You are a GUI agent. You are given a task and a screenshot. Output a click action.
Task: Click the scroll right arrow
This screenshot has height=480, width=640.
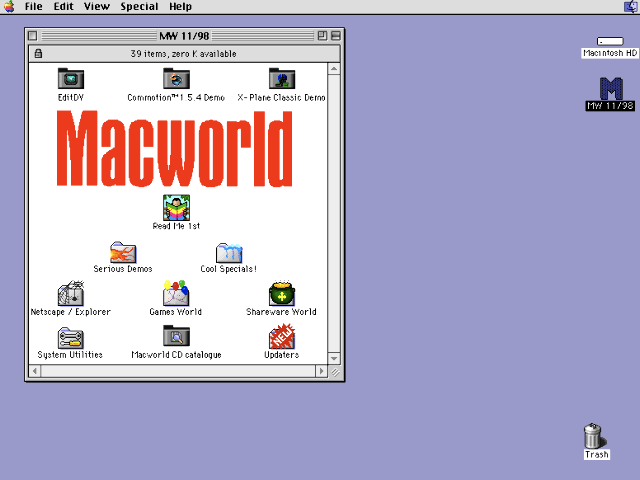[321, 371]
